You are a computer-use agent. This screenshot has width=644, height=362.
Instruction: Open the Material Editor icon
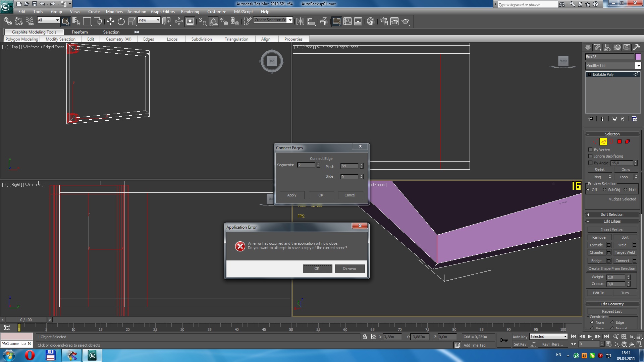click(x=371, y=21)
